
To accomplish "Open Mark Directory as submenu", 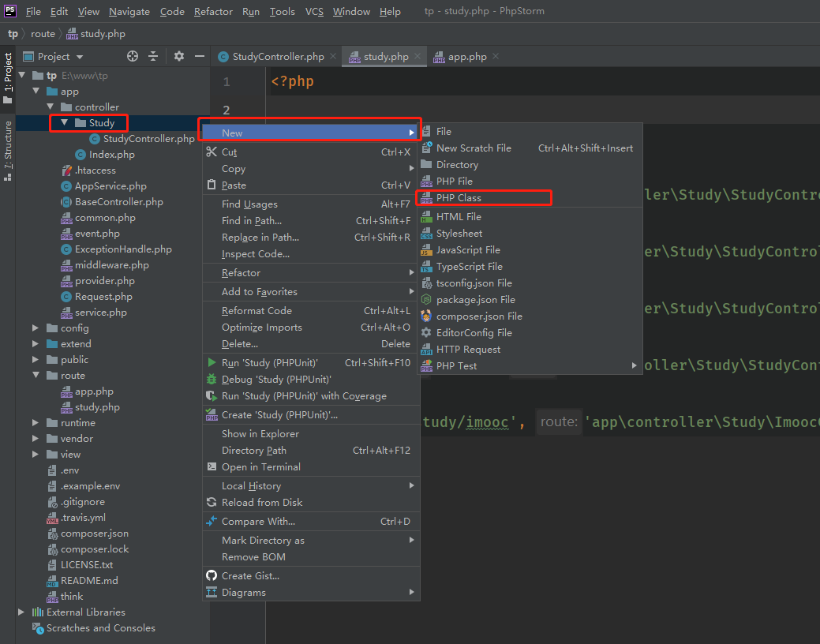I will click(311, 541).
